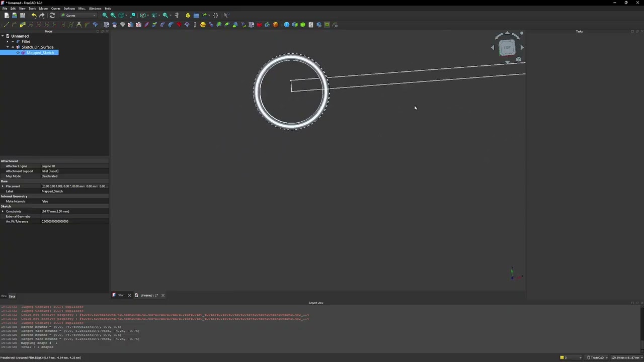Select Fillet in the model tree
Image resolution: width=644 pixels, height=362 pixels.
[x=26, y=42]
